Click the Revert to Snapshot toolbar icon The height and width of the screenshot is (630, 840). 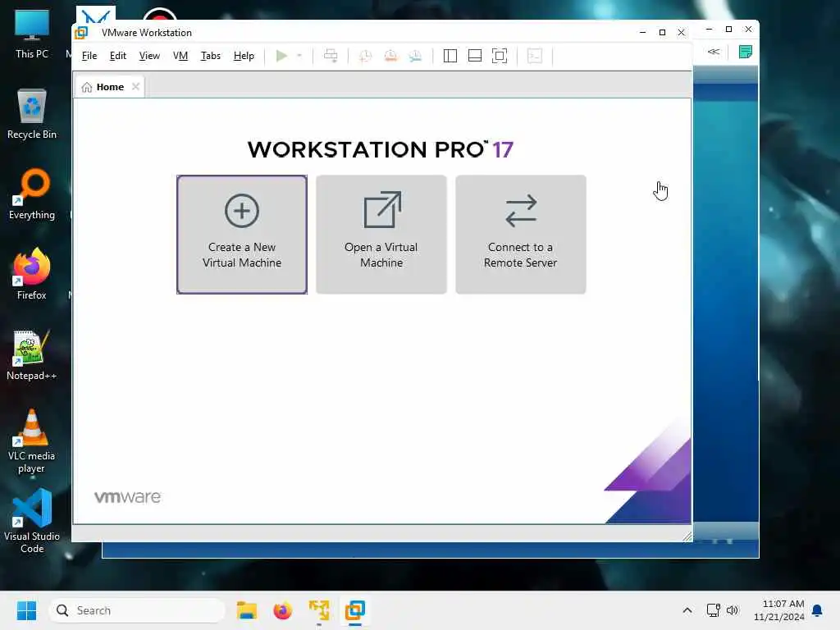391,56
